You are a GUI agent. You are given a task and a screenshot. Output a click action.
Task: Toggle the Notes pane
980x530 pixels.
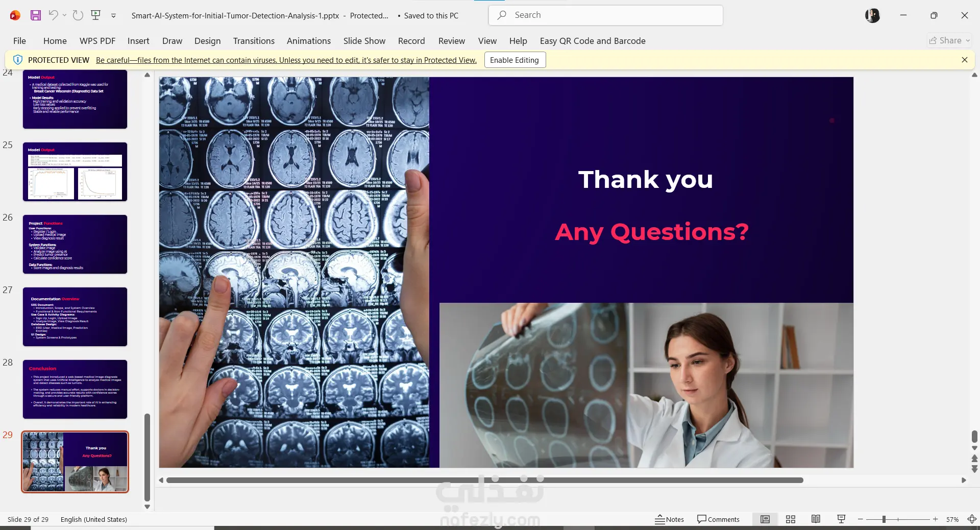pyautogui.click(x=670, y=519)
